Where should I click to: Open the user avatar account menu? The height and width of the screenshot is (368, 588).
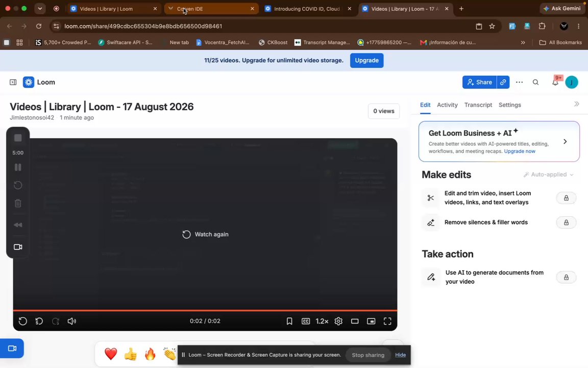pos(572,82)
